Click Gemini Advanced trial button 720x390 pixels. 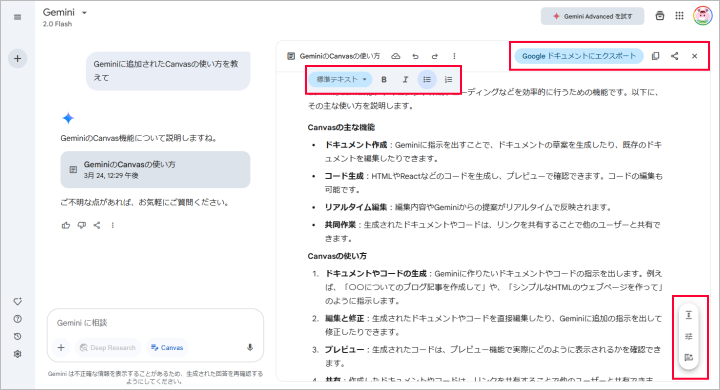pyautogui.click(x=592, y=16)
